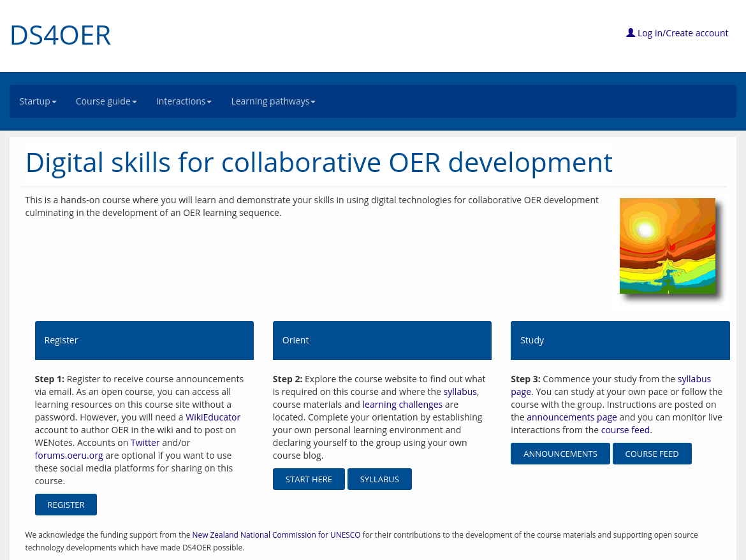Select the Register panel header
This screenshot has width=746, height=560.
(x=144, y=340)
